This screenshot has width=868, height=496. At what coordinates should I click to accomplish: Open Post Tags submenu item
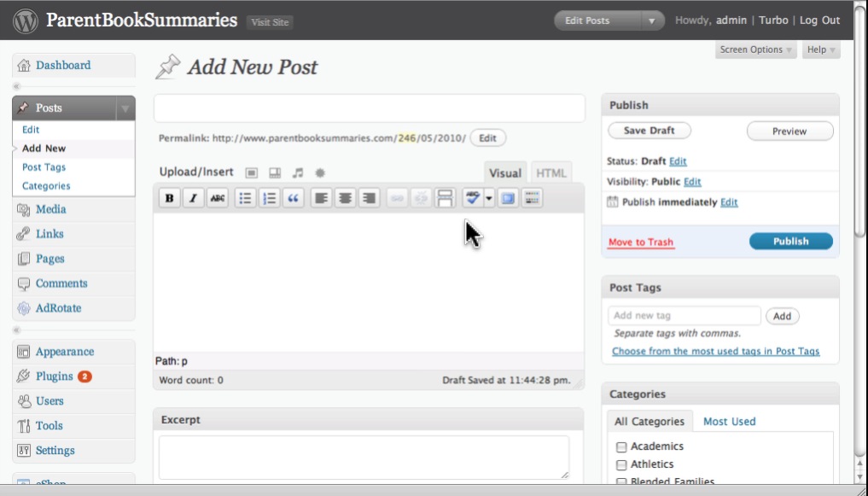[x=44, y=167]
